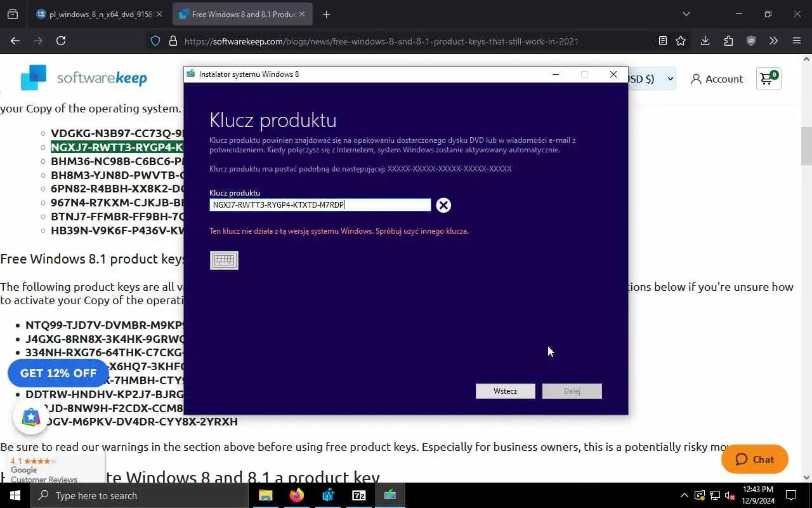Bookmark this page with the star
This screenshot has width=812, height=508.
(x=681, y=41)
